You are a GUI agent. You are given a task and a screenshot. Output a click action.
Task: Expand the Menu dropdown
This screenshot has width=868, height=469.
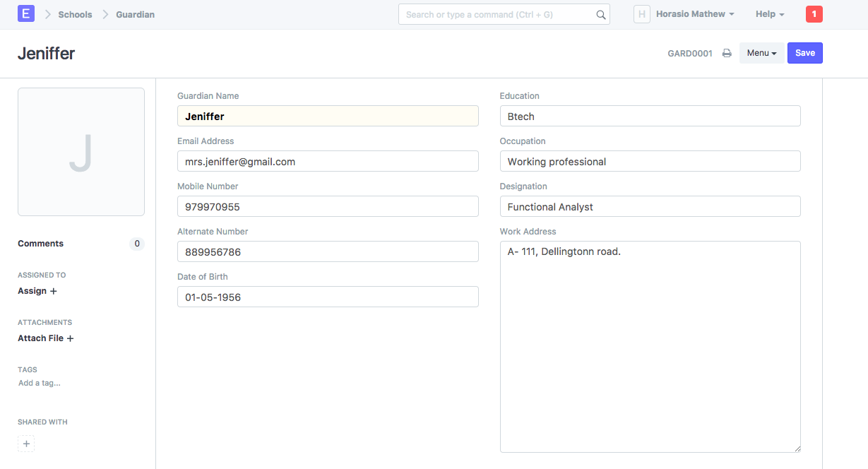click(x=761, y=53)
